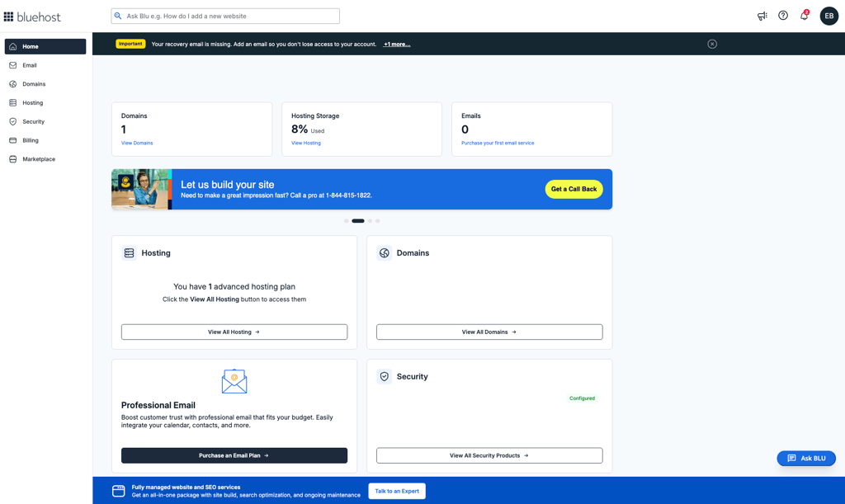Viewport: 845px width, 504px height.
Task: Open the EB account avatar menu
Action: (828, 16)
